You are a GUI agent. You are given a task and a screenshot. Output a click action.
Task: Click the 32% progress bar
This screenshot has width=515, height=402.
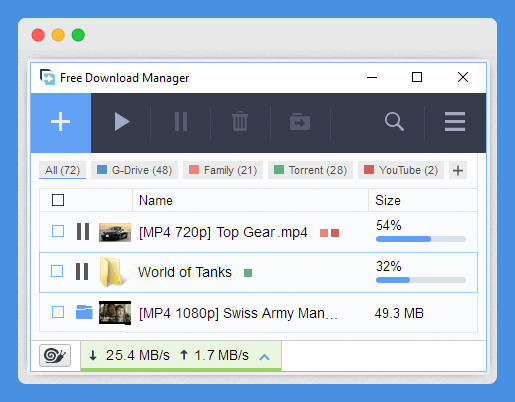tap(421, 280)
